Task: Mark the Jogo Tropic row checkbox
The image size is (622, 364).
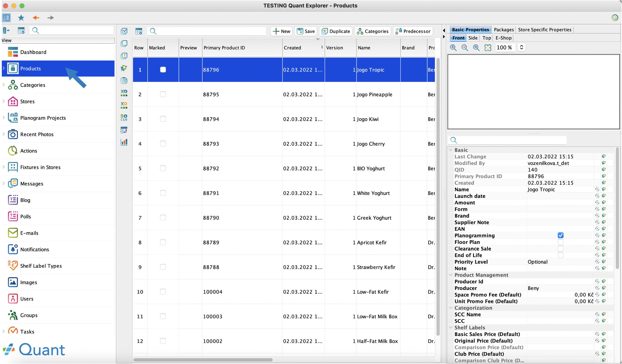Action: click(x=163, y=70)
